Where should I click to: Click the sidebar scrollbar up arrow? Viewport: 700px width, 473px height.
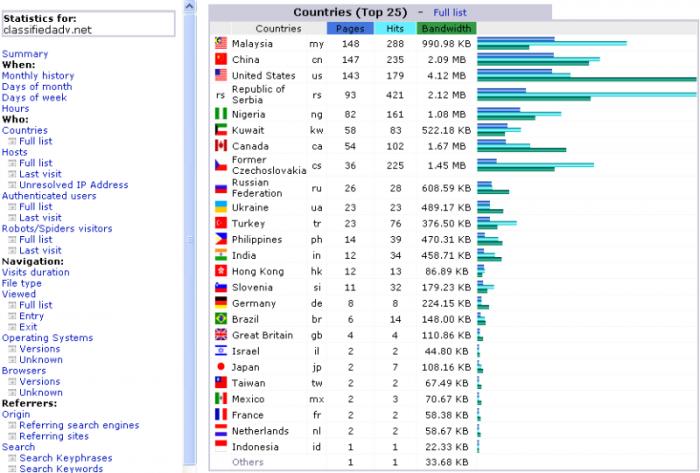click(x=190, y=6)
